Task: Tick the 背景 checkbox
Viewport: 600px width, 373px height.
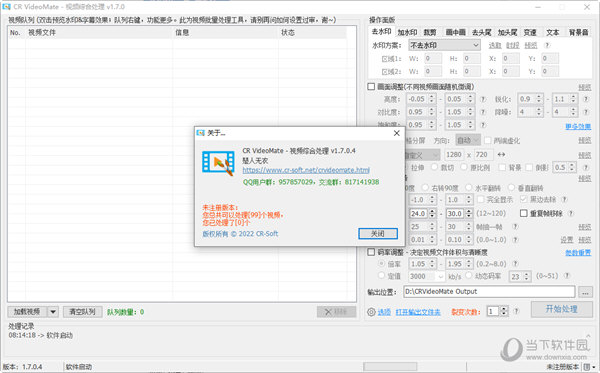Action: coord(502,168)
